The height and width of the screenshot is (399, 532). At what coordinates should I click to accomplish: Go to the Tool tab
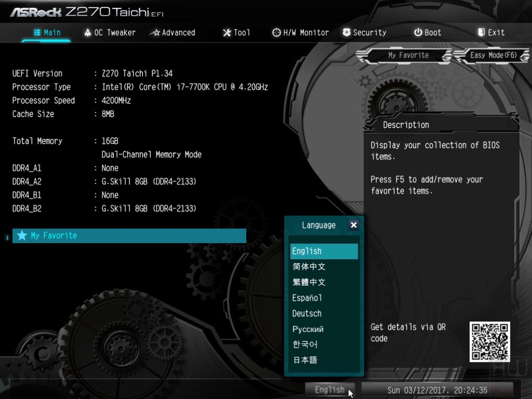[x=236, y=32]
